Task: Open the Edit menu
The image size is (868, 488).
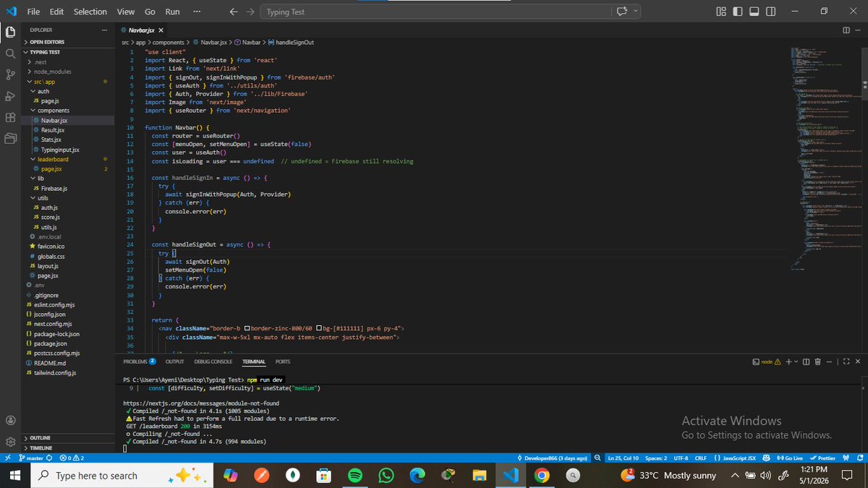Action: tap(57, 12)
